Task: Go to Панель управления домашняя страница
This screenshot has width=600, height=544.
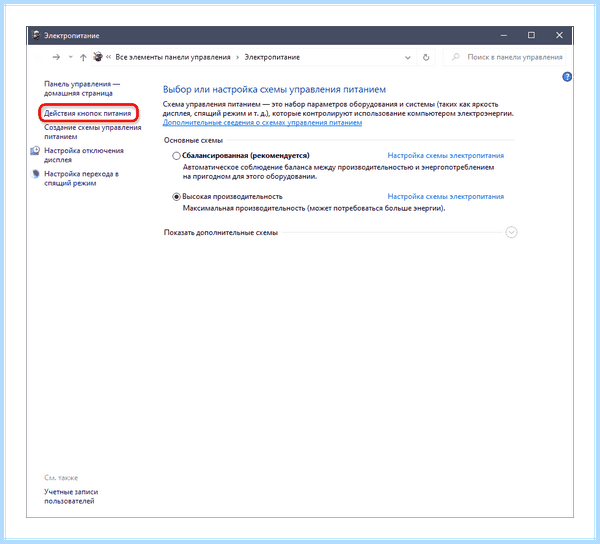Action: (82, 88)
